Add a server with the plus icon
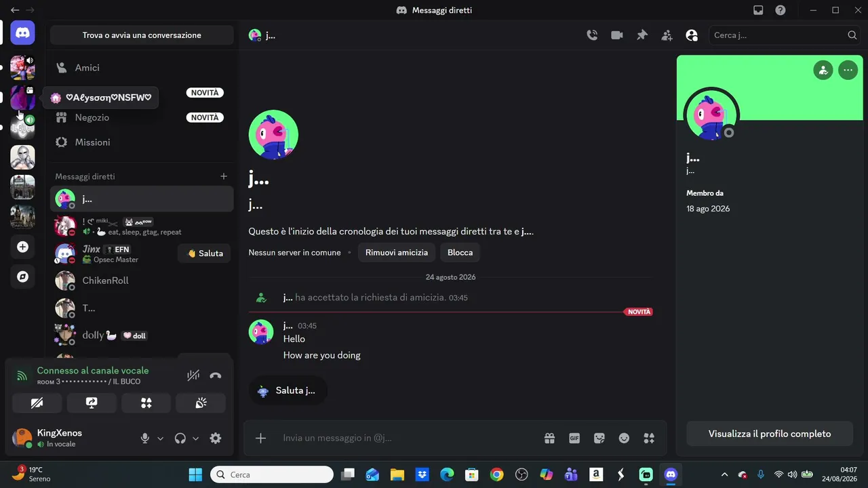868x488 pixels. coord(22,247)
